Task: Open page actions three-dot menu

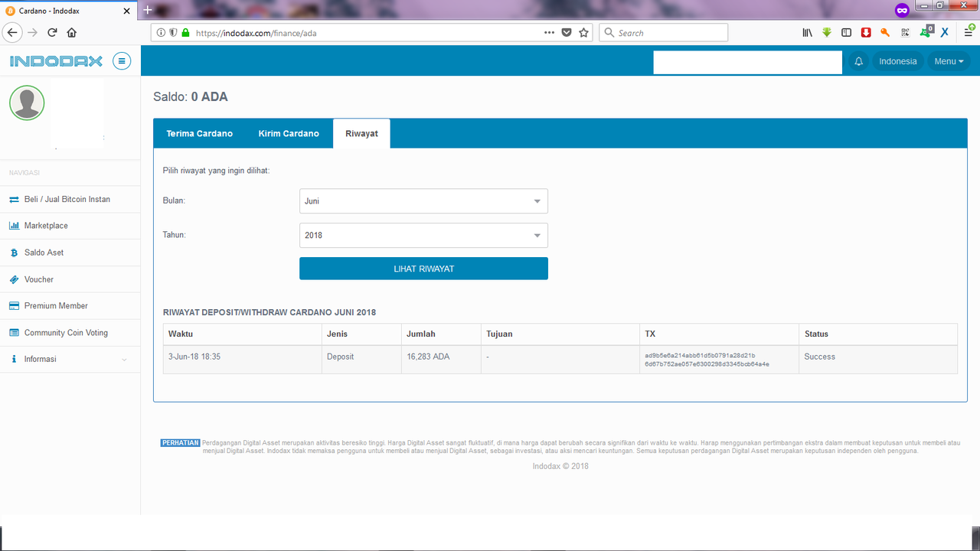Action: click(549, 33)
